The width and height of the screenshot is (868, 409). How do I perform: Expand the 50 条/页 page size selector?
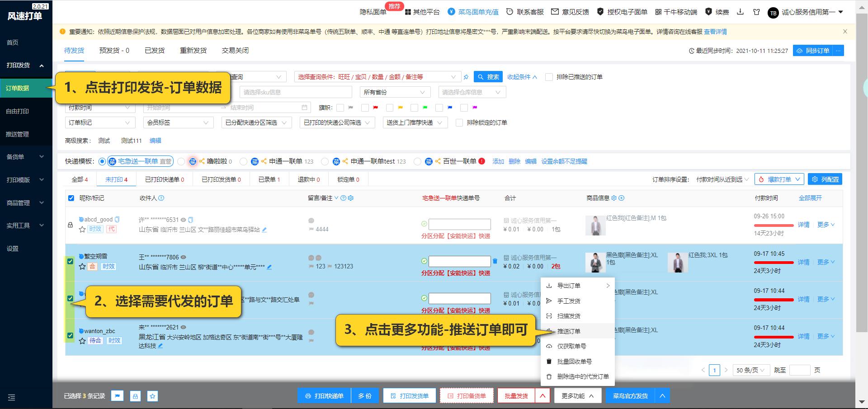point(750,370)
